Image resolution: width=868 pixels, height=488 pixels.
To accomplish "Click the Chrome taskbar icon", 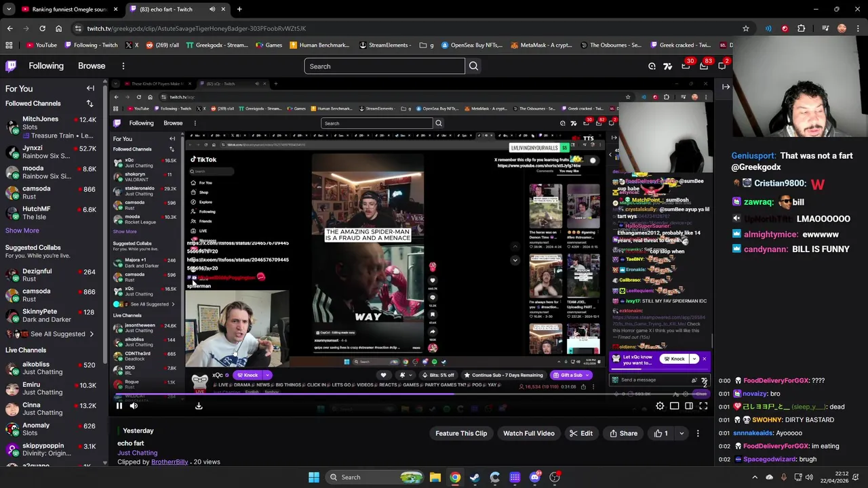I will point(455,477).
